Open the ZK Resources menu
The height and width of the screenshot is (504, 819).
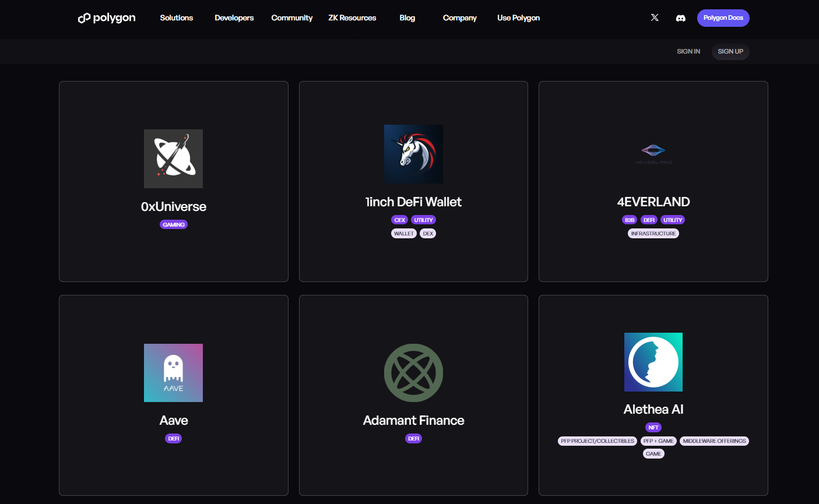(x=352, y=18)
